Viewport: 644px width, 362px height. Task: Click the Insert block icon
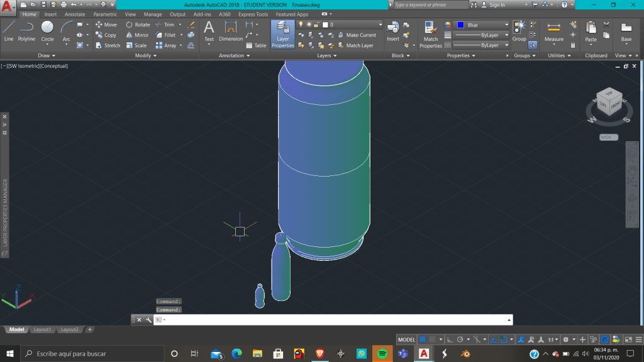click(x=393, y=30)
